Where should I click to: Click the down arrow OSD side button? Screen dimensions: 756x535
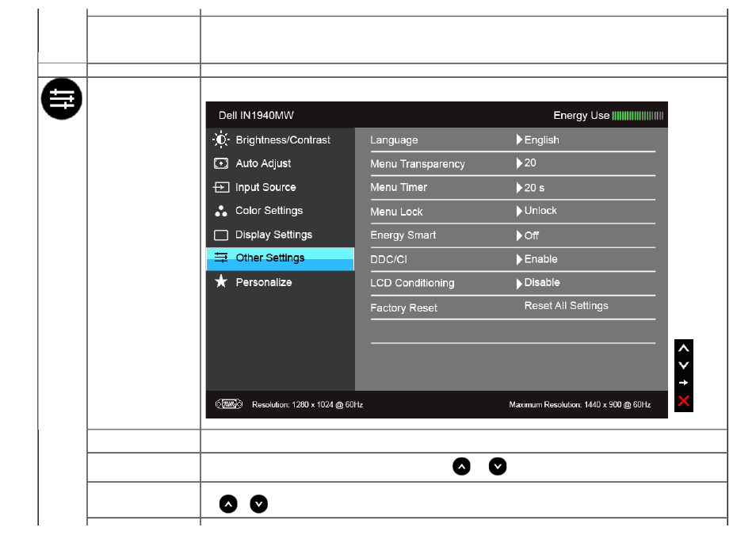pyautogui.click(x=683, y=365)
